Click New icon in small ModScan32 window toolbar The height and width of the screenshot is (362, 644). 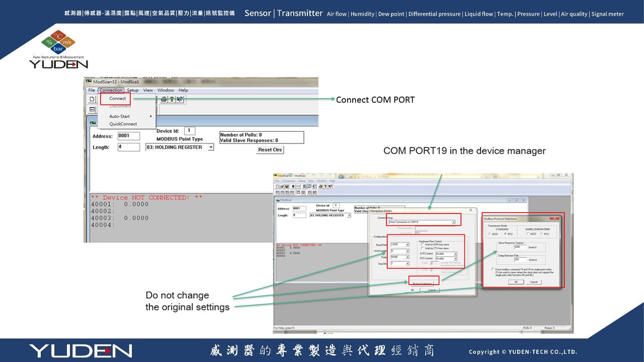pos(277,186)
